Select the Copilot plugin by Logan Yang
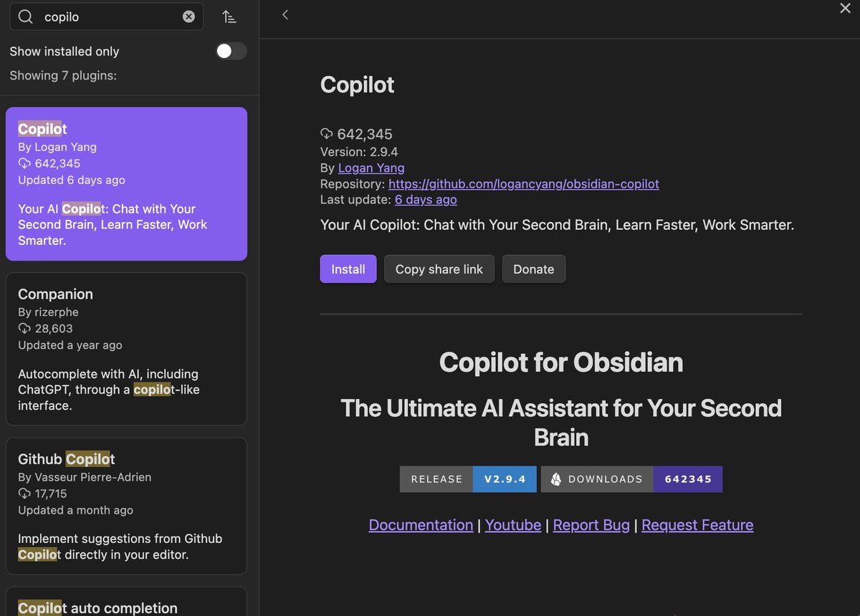 (x=127, y=184)
